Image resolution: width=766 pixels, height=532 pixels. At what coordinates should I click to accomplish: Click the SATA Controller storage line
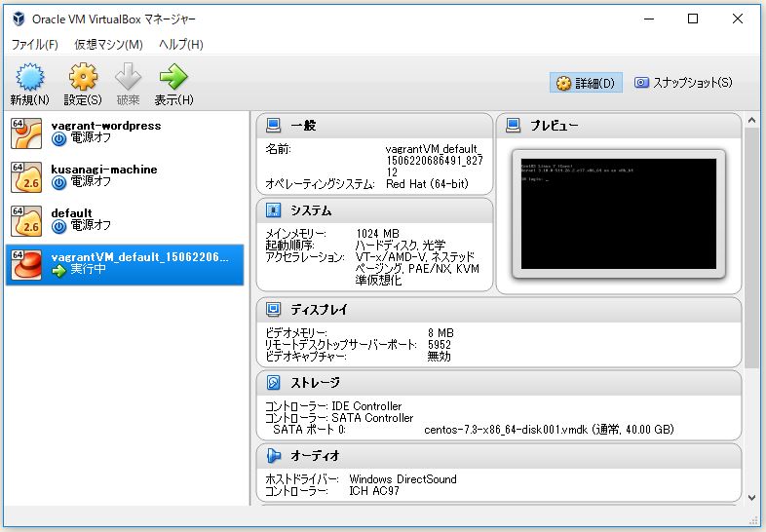pos(339,418)
